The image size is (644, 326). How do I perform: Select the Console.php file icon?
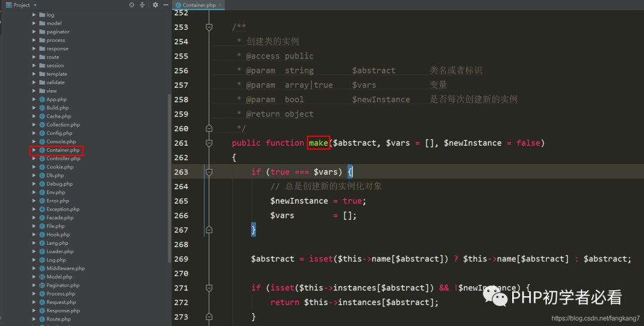[42, 142]
